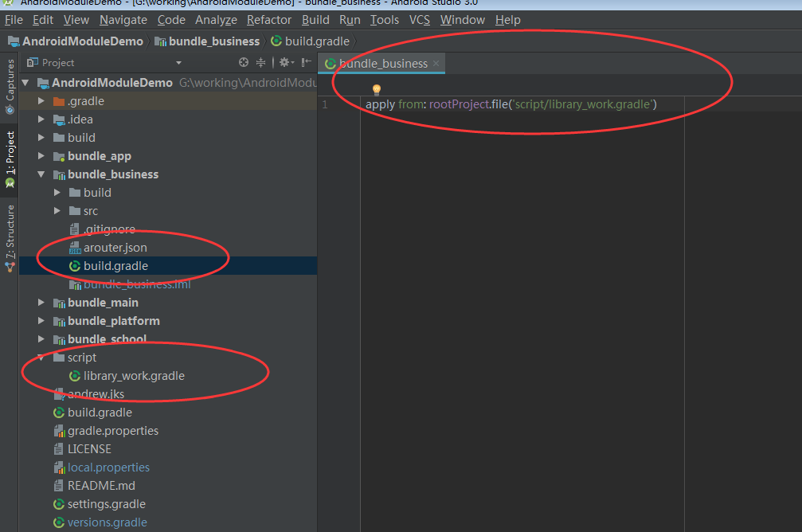Expand the bundle_platform module
This screenshot has height=532, width=802.
tap(41, 321)
